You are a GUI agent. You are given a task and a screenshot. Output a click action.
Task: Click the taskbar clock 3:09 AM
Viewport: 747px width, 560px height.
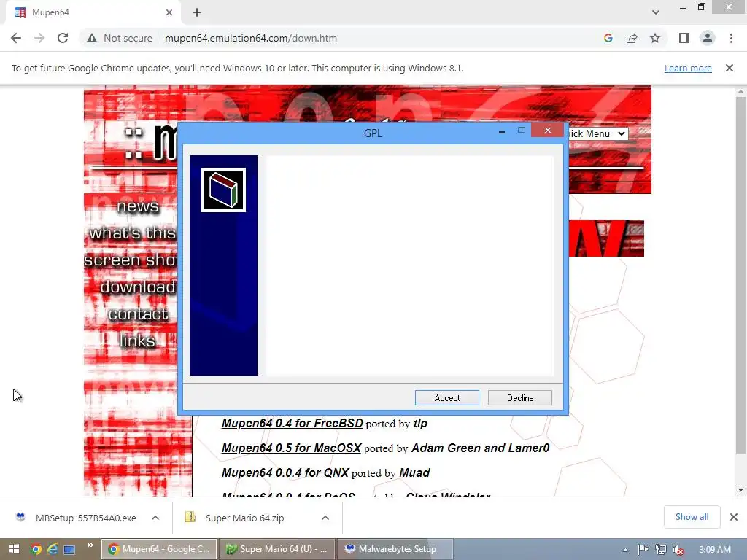715,550
